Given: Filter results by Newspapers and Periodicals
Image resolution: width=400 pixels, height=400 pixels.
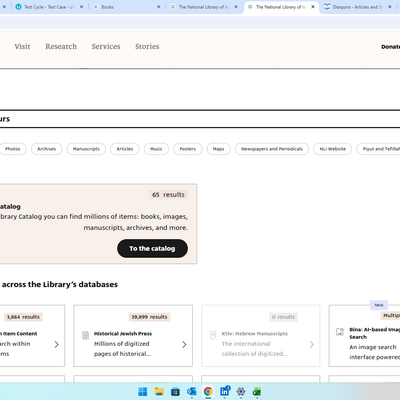Looking at the screenshot, I should pyautogui.click(x=272, y=149).
